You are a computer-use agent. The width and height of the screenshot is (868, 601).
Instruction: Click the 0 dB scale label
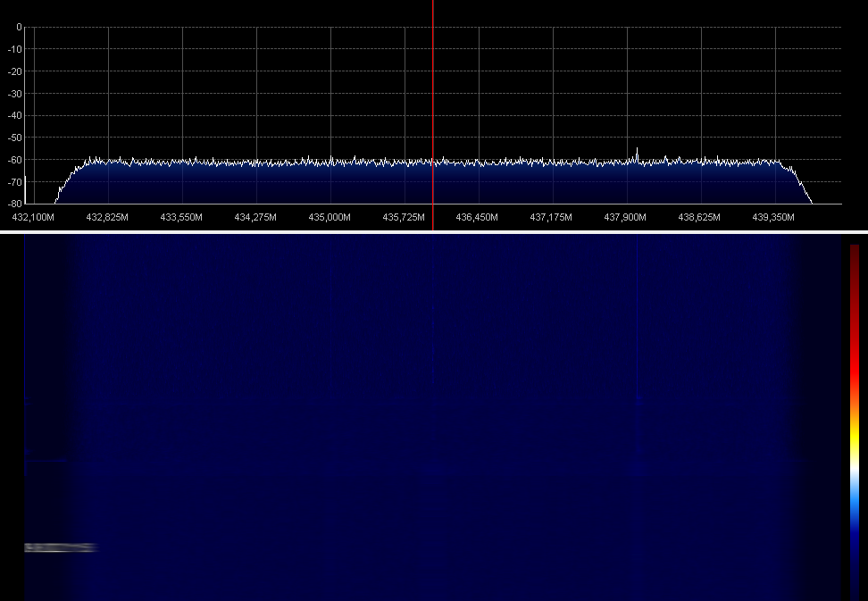20,27
